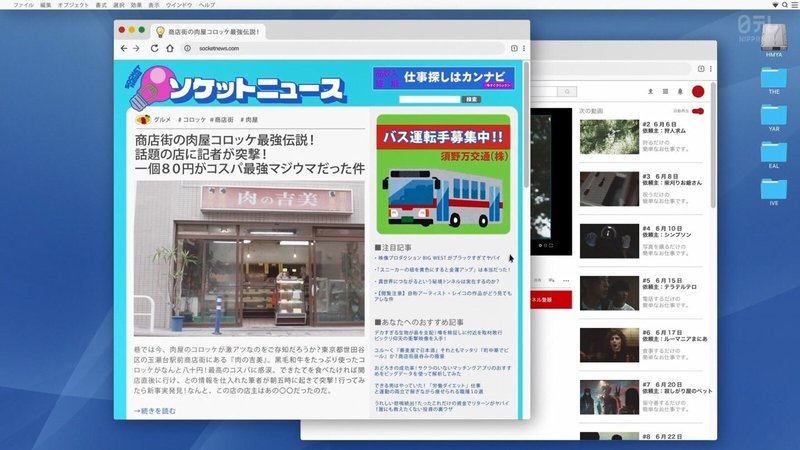Screen dimensions: 800x450
Task: Open the EAL folder on desktop
Action: point(774,152)
